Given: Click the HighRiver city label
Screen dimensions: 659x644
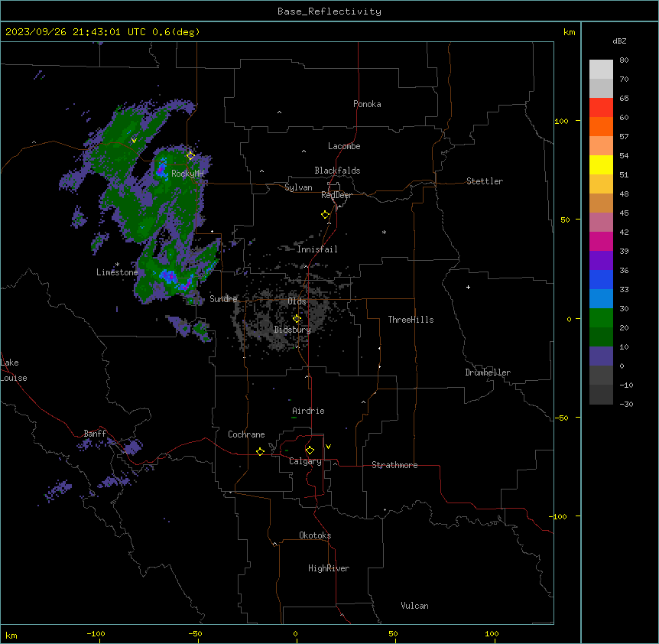Looking at the screenshot, I should pyautogui.click(x=329, y=568).
